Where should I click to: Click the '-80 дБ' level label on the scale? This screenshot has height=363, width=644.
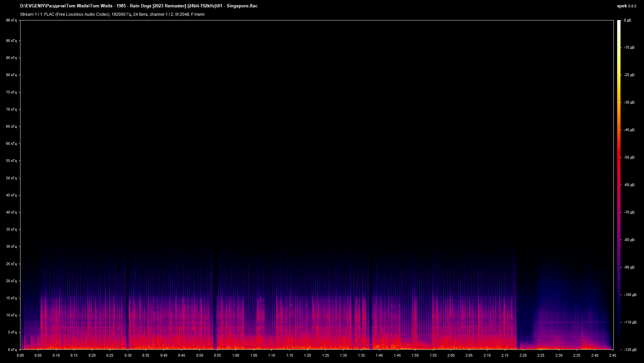coord(629,240)
